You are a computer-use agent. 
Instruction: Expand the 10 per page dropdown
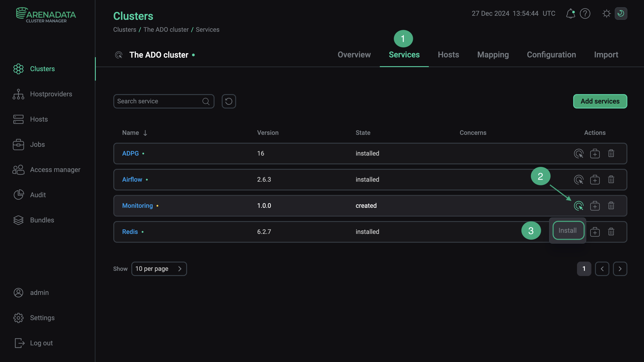[x=159, y=269]
